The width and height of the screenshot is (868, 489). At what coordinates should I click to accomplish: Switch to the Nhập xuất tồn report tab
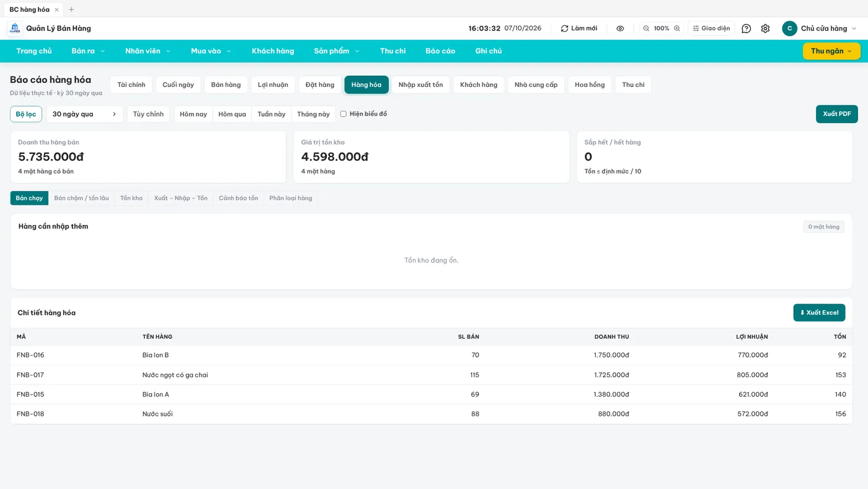(421, 85)
